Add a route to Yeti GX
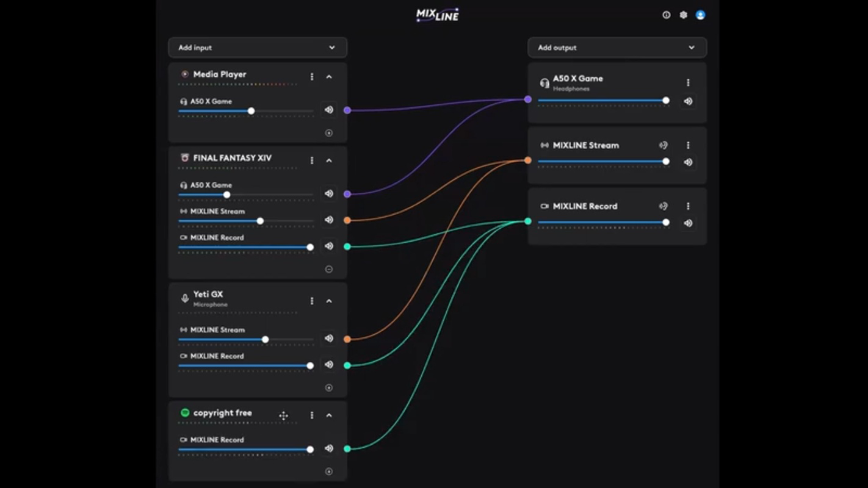Screen dimensions: 868x488 click(x=329, y=387)
